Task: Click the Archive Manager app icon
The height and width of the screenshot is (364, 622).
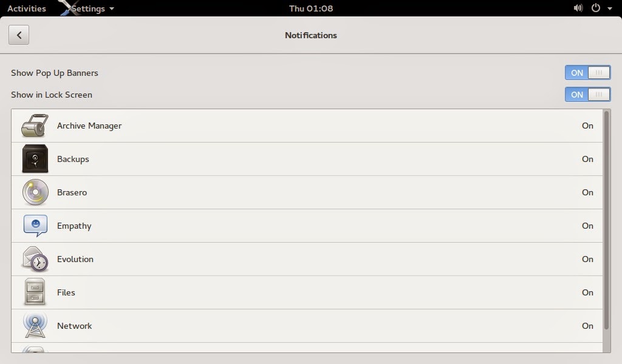Action: pyautogui.click(x=35, y=126)
